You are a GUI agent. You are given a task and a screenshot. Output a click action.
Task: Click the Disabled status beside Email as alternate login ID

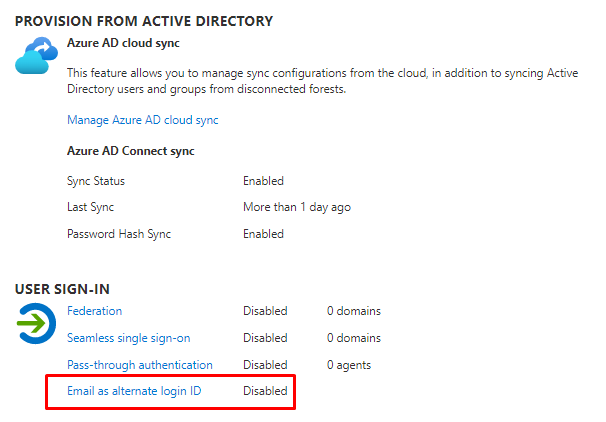(265, 391)
